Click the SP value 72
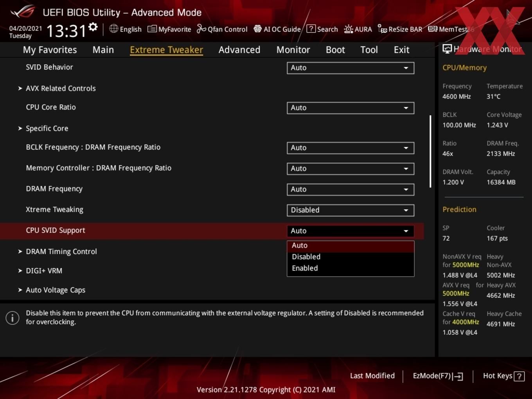 click(446, 238)
